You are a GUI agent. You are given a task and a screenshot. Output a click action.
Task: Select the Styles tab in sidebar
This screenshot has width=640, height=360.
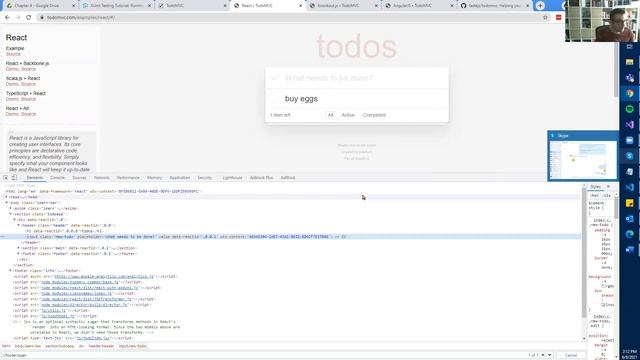[x=596, y=187]
